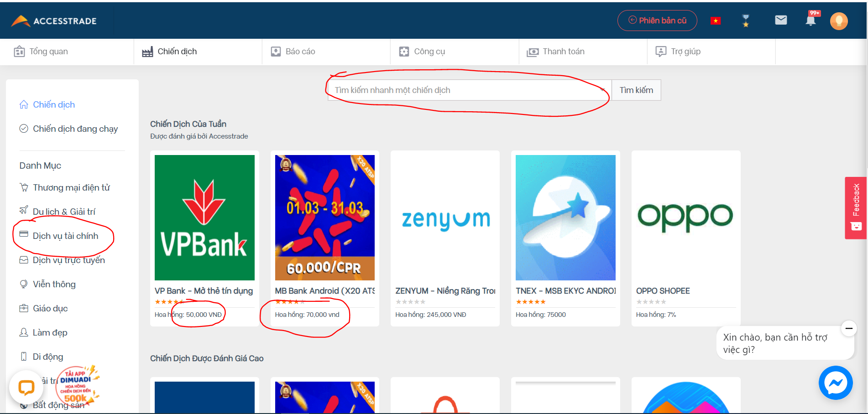This screenshot has width=868, height=414.
Task: Select Thương mại điện tử category
Action: coord(71,187)
